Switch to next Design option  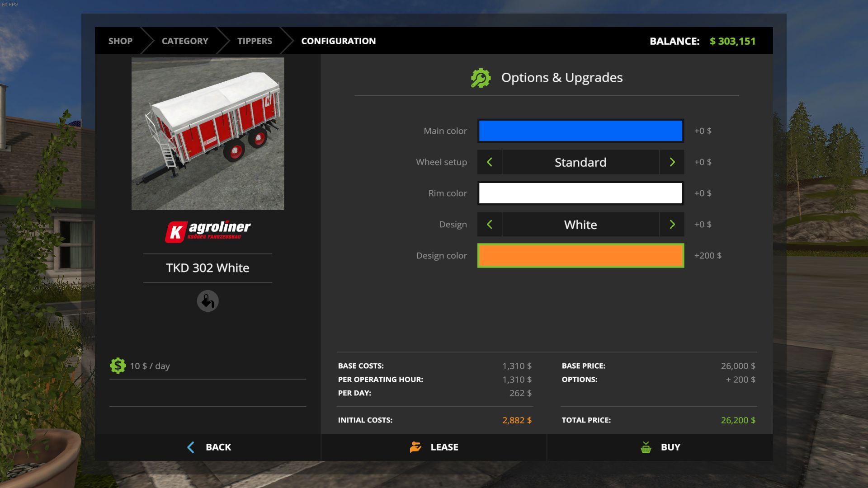coord(672,225)
